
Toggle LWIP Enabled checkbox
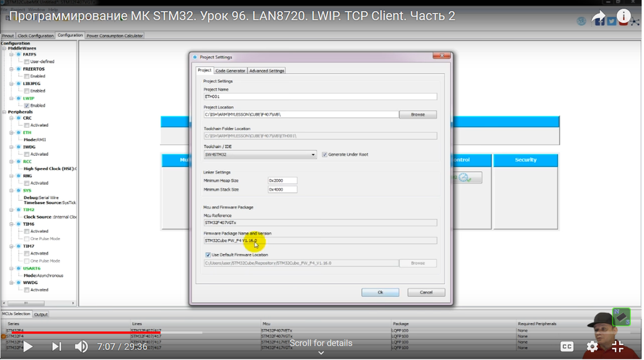[26, 106]
